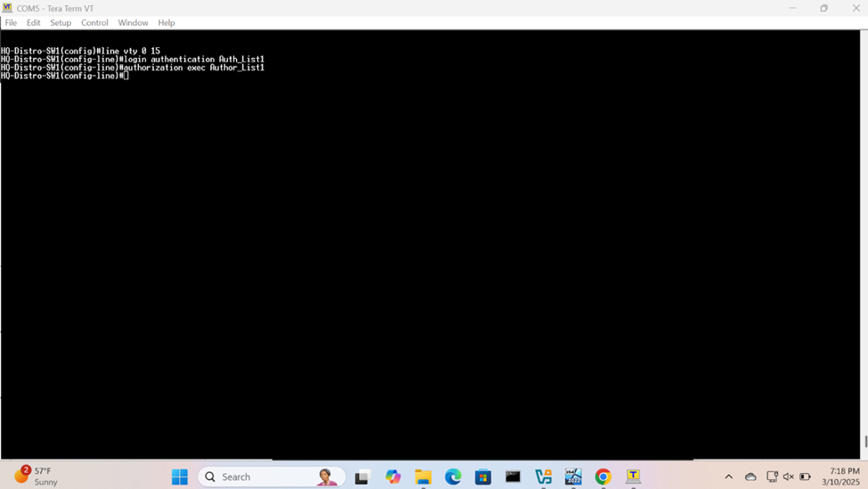Open the Windows Start menu

coord(179,477)
